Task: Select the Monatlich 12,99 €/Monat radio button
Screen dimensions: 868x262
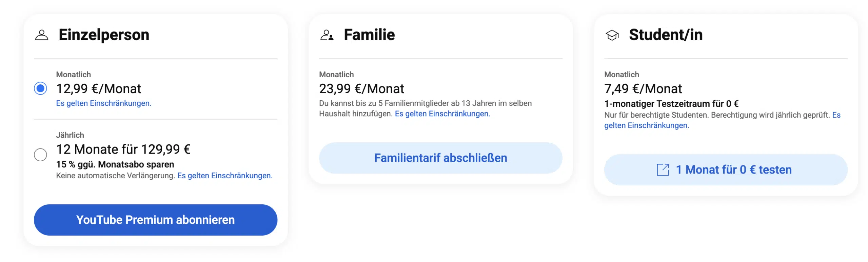Action: pos(40,88)
